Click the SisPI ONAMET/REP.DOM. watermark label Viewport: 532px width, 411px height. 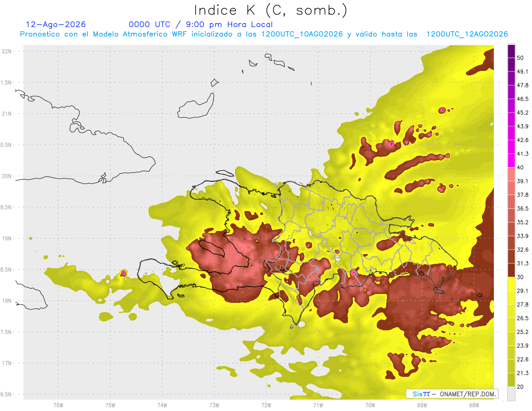click(x=452, y=394)
